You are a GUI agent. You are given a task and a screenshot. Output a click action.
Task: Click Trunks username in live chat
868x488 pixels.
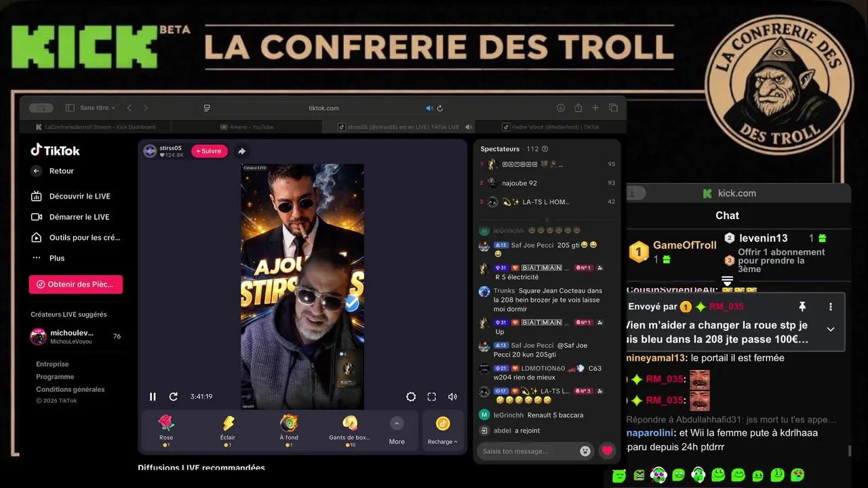[504, 291]
